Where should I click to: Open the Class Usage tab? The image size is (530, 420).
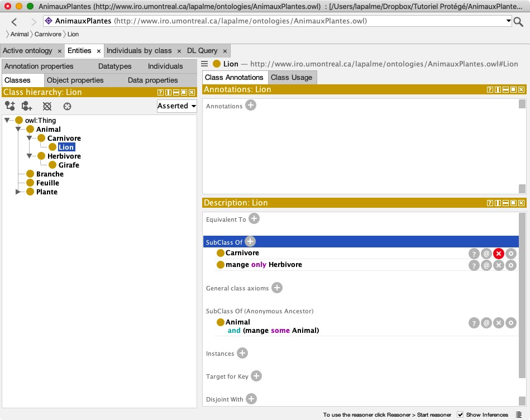[x=292, y=78]
